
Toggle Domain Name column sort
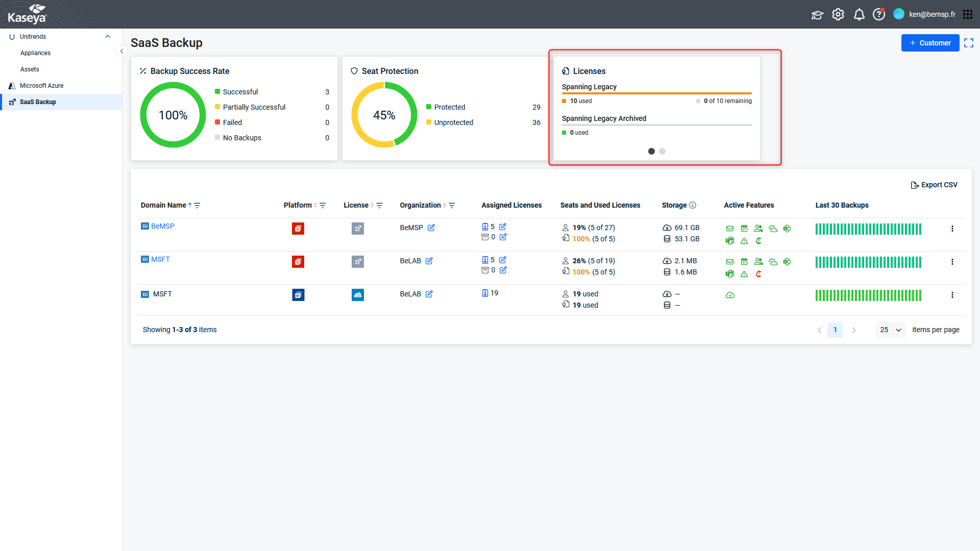190,205
